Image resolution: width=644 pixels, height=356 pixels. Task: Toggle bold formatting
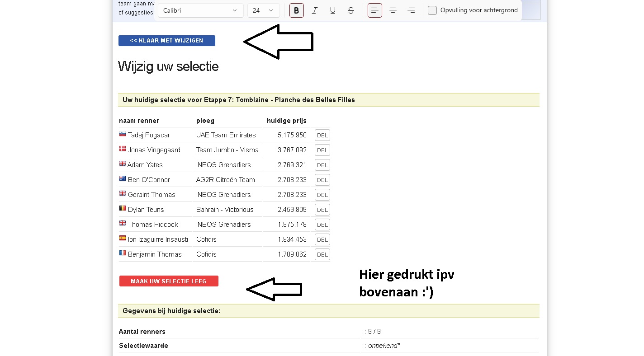297,10
